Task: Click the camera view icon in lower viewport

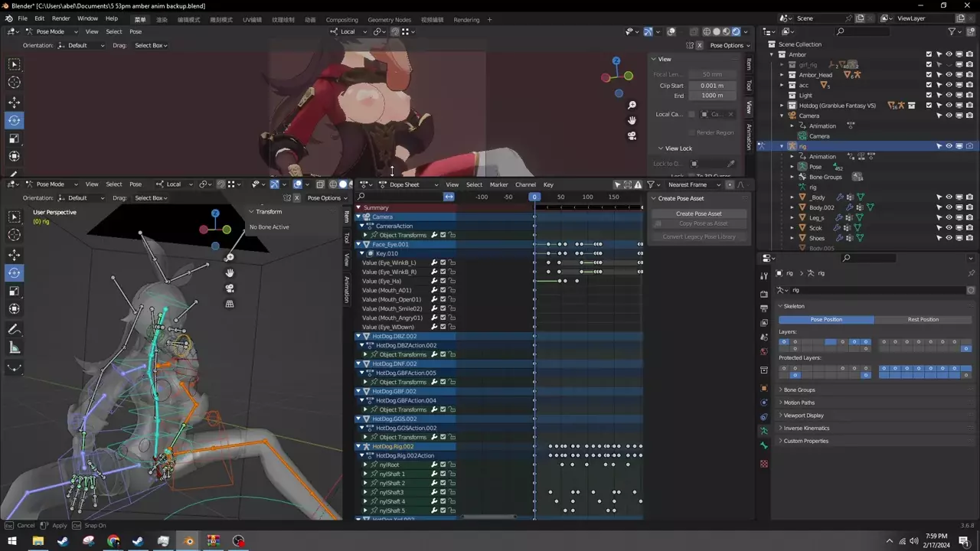Action: (x=230, y=289)
